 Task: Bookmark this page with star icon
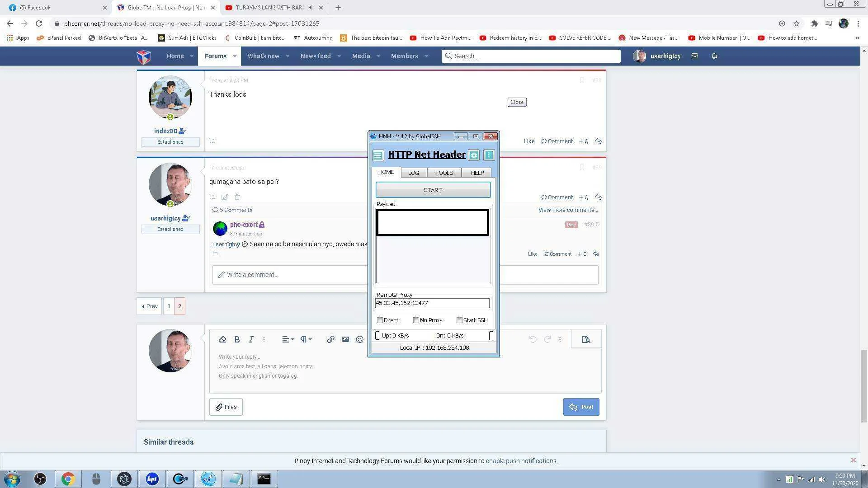pos(797,23)
